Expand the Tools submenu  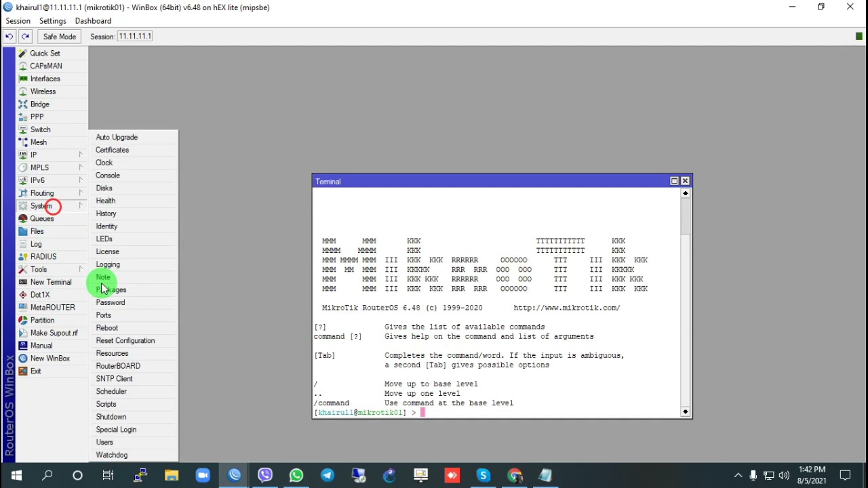80,269
